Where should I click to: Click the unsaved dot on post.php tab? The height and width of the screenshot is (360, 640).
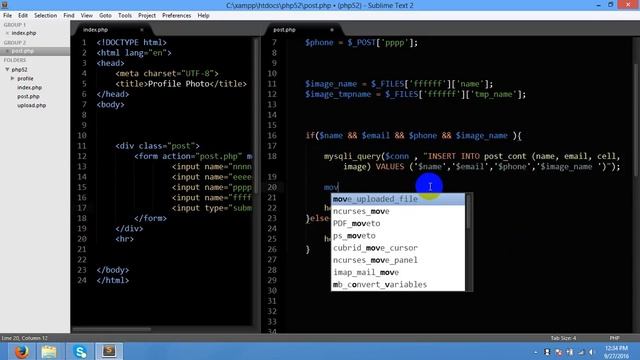point(332,30)
